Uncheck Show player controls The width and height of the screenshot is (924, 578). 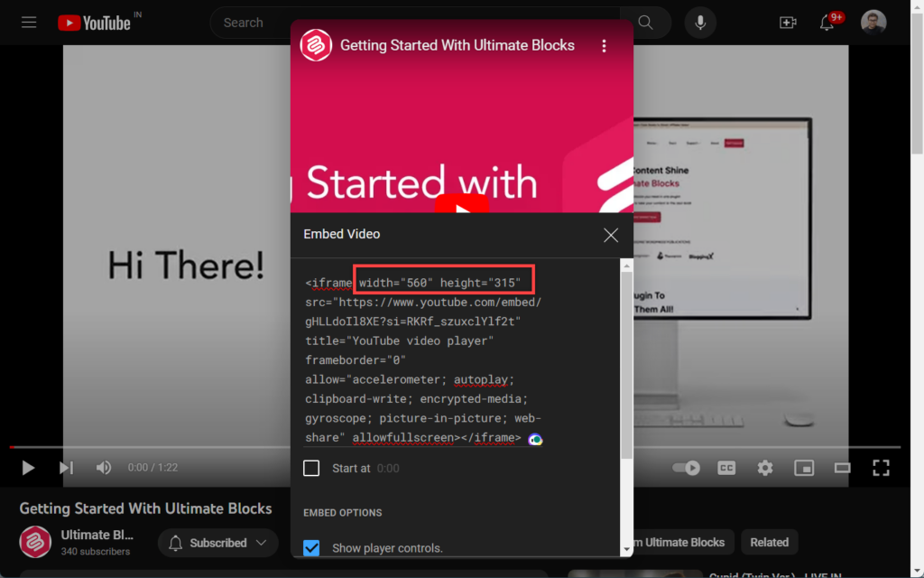[311, 547]
